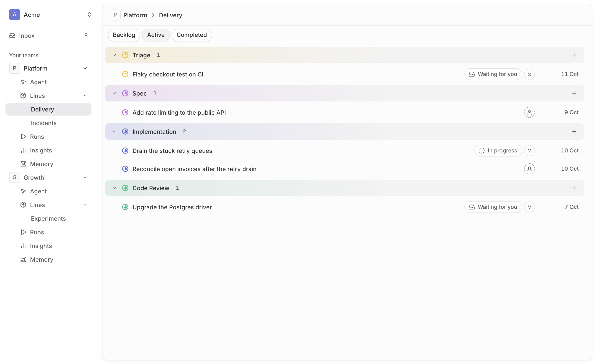Click the Platform team P badge in sidebar
This screenshot has height=364, width=601.
point(15,68)
